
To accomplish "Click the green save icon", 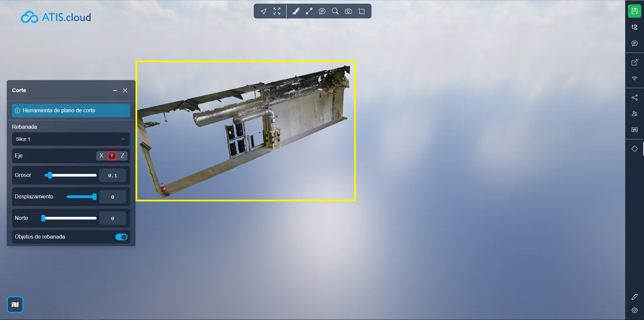I will 634,11.
